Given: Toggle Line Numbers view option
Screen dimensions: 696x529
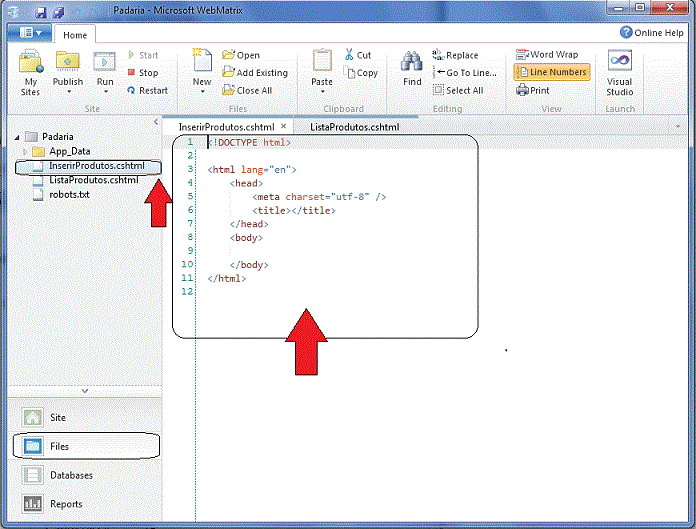Looking at the screenshot, I should 552,72.
